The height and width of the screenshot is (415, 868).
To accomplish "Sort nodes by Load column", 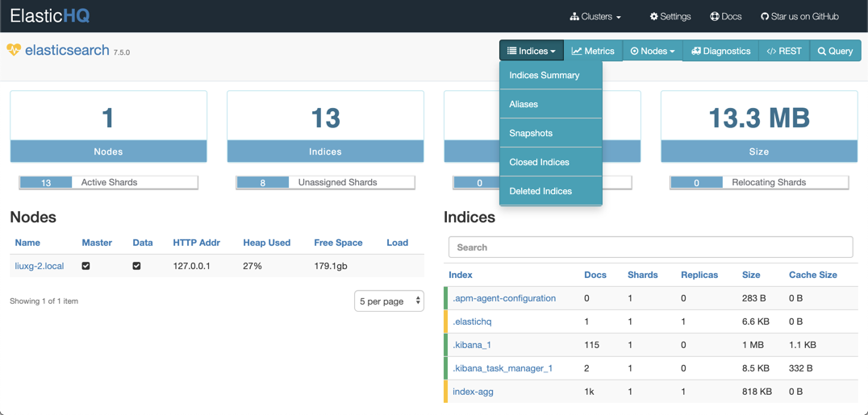I will (398, 243).
